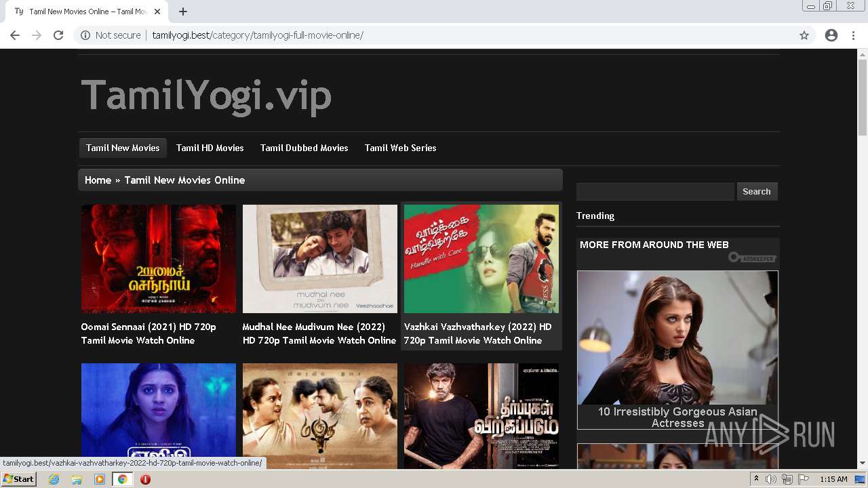Click the Oomai Sennaai (2021) title link

(149, 333)
